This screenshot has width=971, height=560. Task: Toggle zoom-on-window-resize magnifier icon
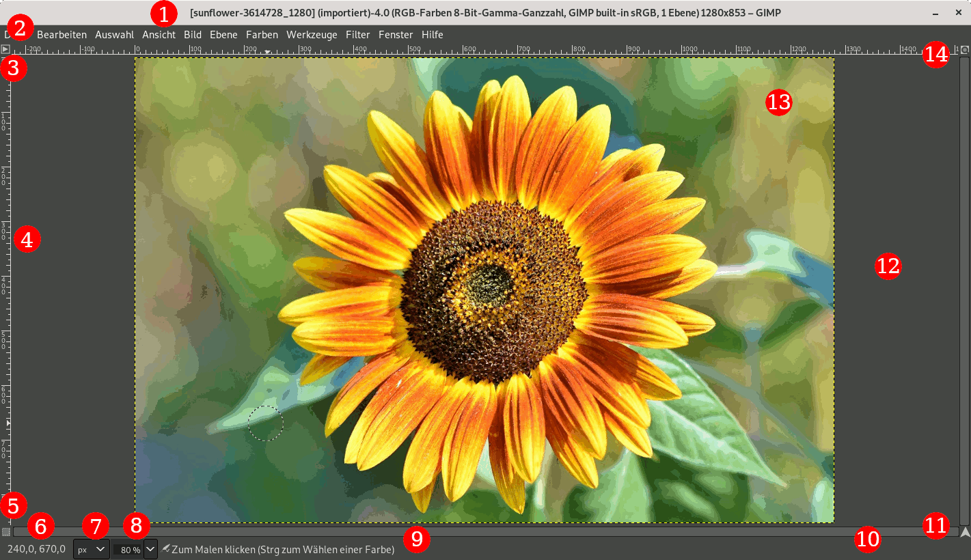tap(964, 49)
